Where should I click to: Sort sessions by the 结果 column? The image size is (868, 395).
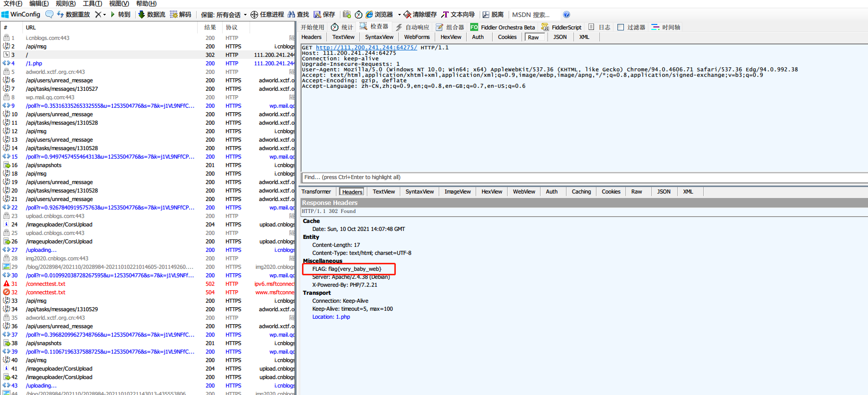pyautogui.click(x=210, y=27)
